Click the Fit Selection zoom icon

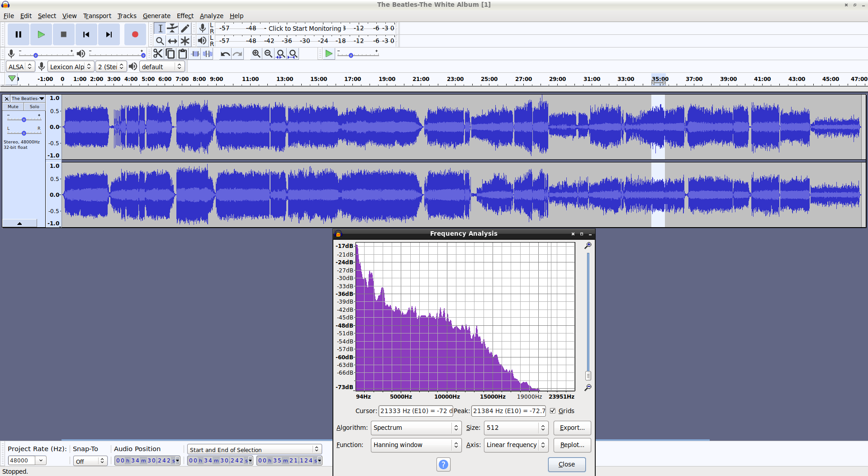click(x=281, y=54)
